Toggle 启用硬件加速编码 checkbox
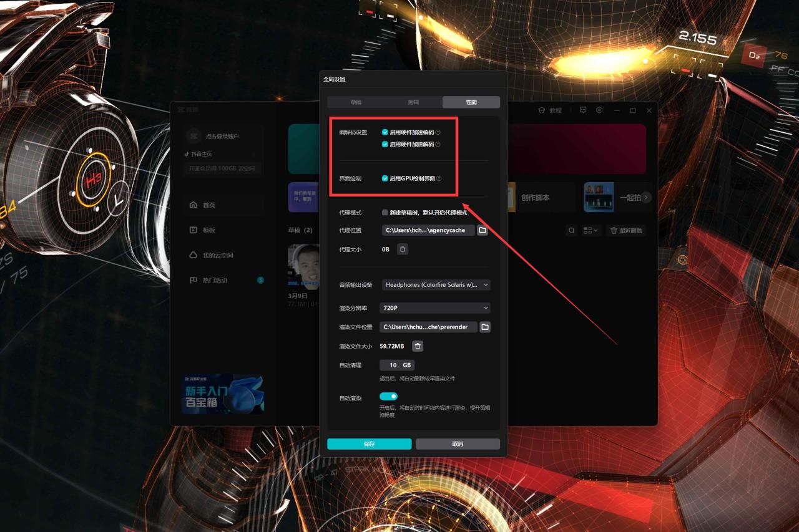The width and height of the screenshot is (799, 532). pos(385,132)
